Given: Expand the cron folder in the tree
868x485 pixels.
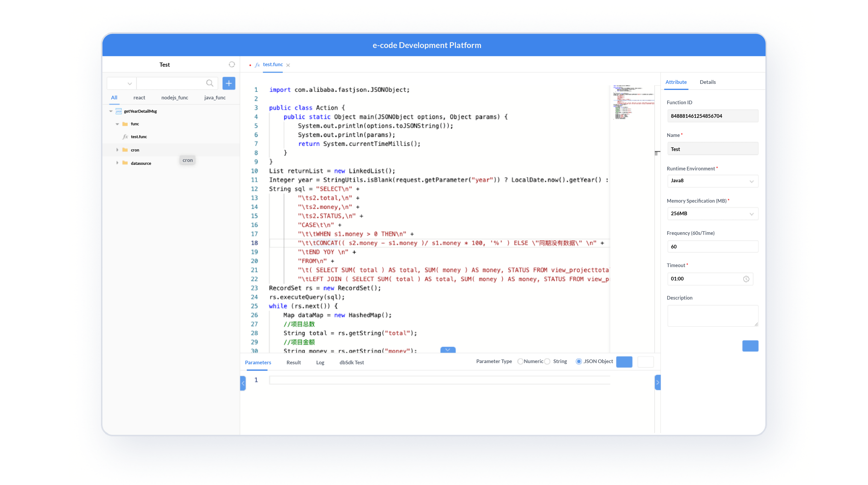Looking at the screenshot, I should 117,150.
